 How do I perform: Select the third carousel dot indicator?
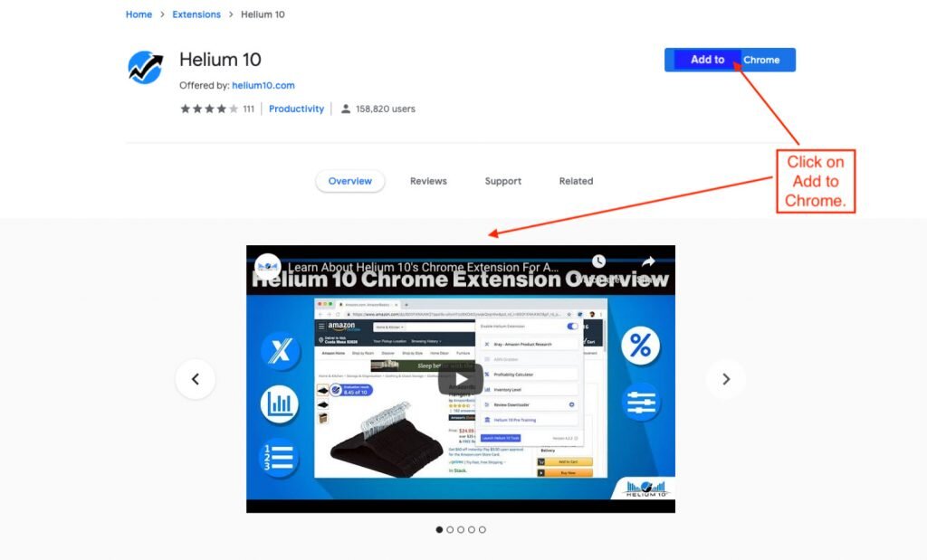pos(461,530)
